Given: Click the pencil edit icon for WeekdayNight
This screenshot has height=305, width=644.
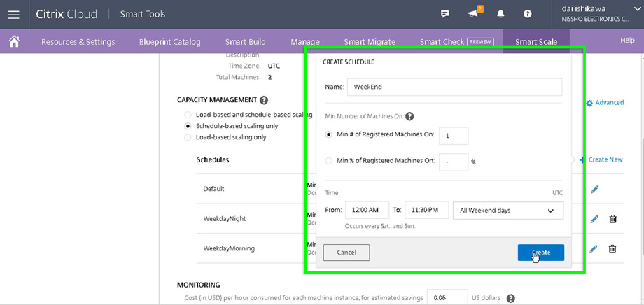Looking at the screenshot, I should click(594, 219).
